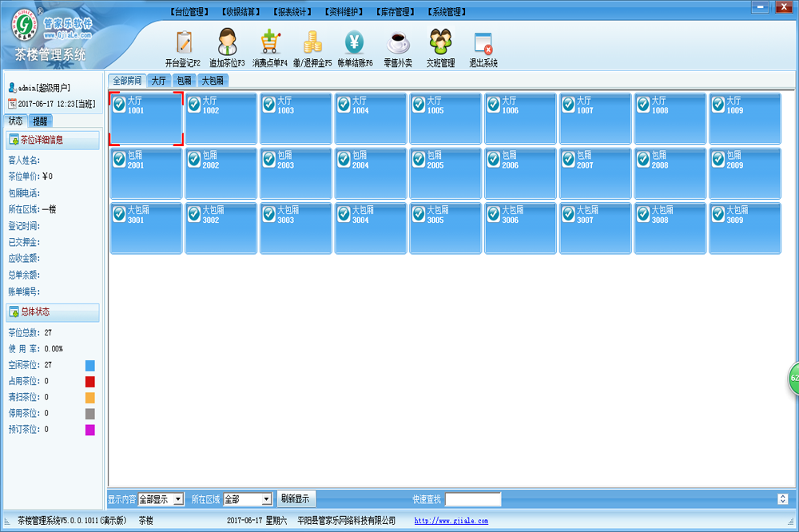This screenshot has height=532, width=799.
Task: Click the 总体状态 panel header
Action: click(53, 312)
